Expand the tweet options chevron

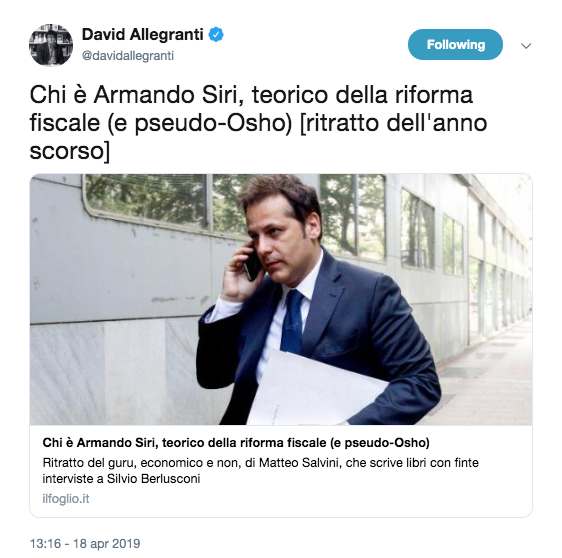[526, 46]
